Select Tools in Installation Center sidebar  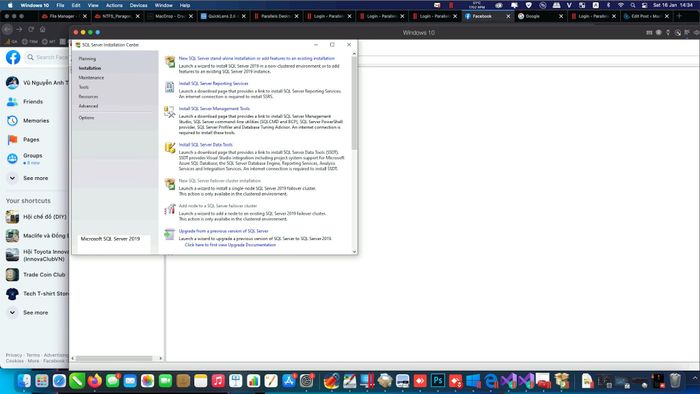click(83, 87)
